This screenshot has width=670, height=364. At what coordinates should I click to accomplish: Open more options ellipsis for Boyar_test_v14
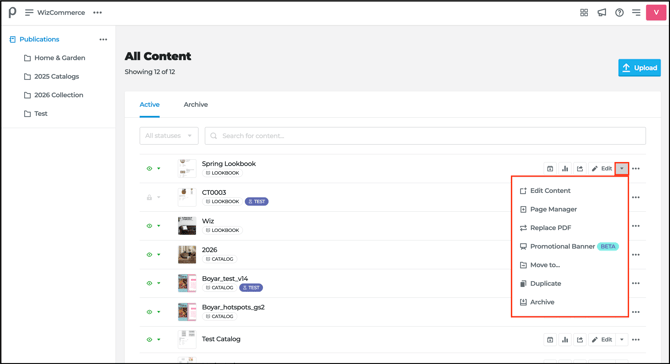636,283
